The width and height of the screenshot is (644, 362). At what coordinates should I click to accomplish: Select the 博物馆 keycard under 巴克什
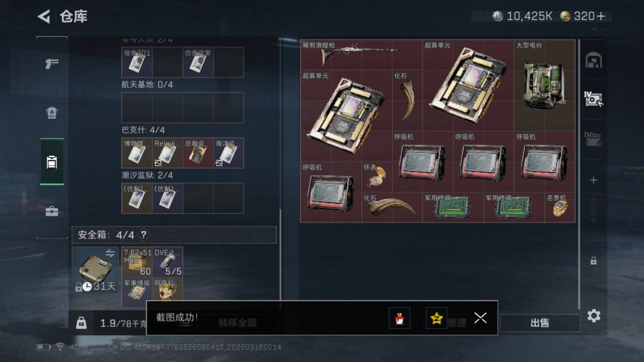137,153
